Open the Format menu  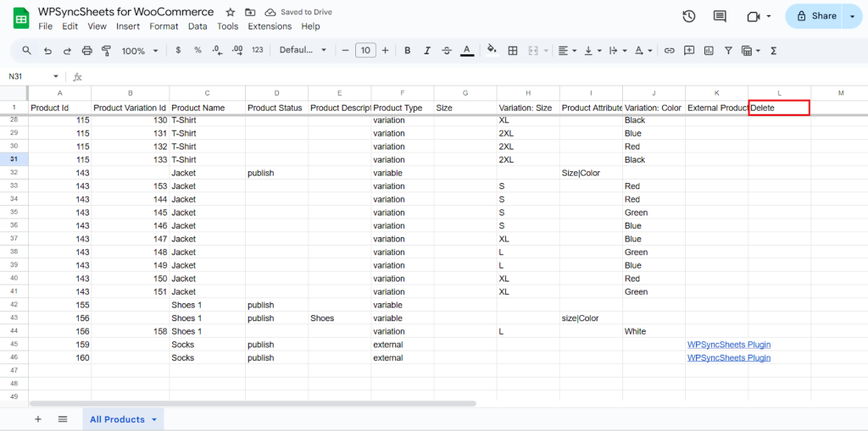point(164,26)
